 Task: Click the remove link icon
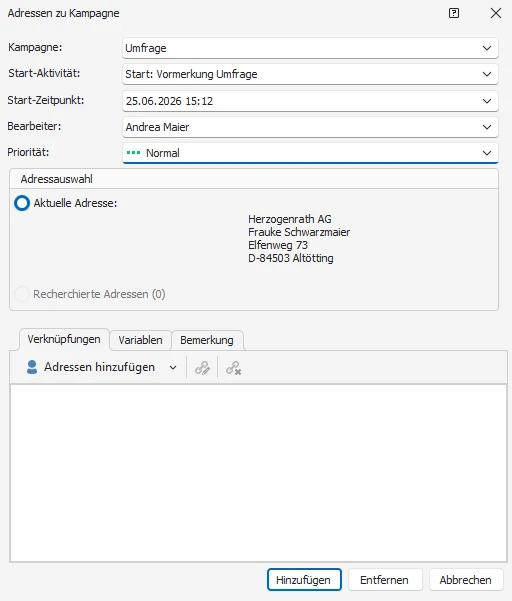[x=233, y=368]
